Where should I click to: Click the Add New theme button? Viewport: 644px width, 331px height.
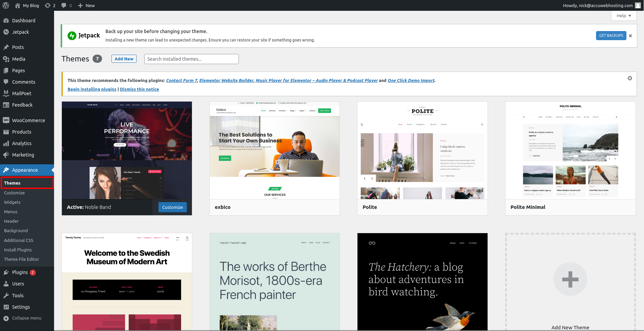click(x=124, y=59)
